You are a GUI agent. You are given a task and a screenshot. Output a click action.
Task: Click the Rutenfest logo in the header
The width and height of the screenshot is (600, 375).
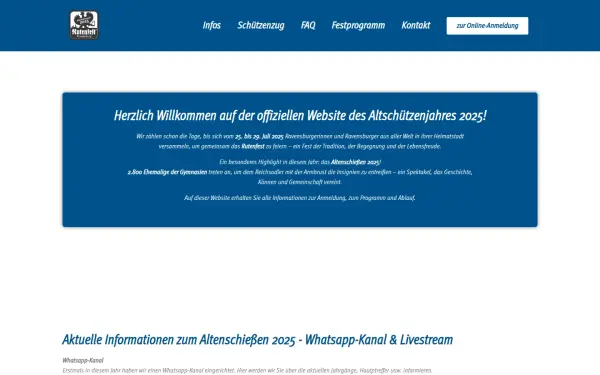point(84,25)
